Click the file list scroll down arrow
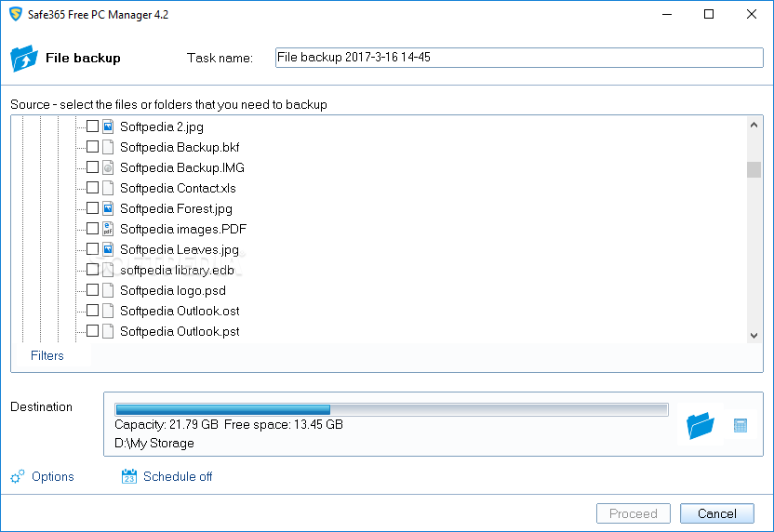The height and width of the screenshot is (532, 774). tap(754, 336)
